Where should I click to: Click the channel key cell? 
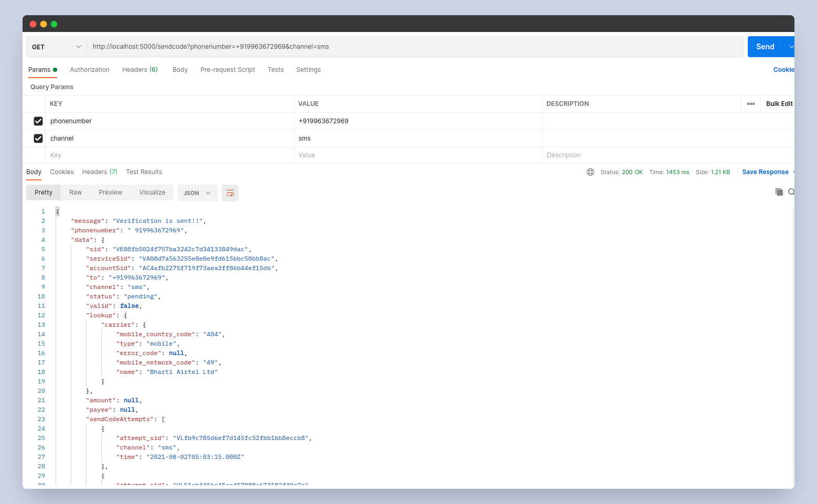pyautogui.click(x=169, y=138)
